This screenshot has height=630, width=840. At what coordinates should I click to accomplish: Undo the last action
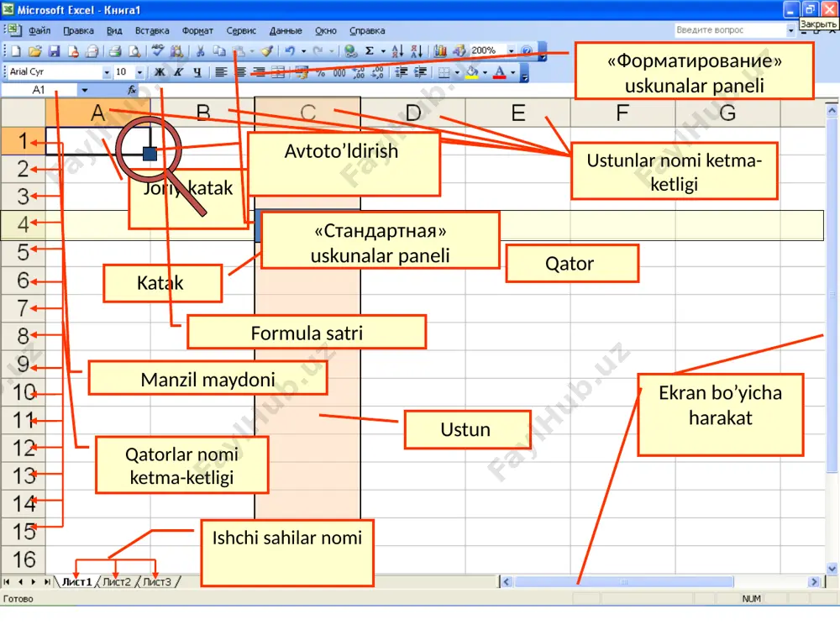(290, 51)
